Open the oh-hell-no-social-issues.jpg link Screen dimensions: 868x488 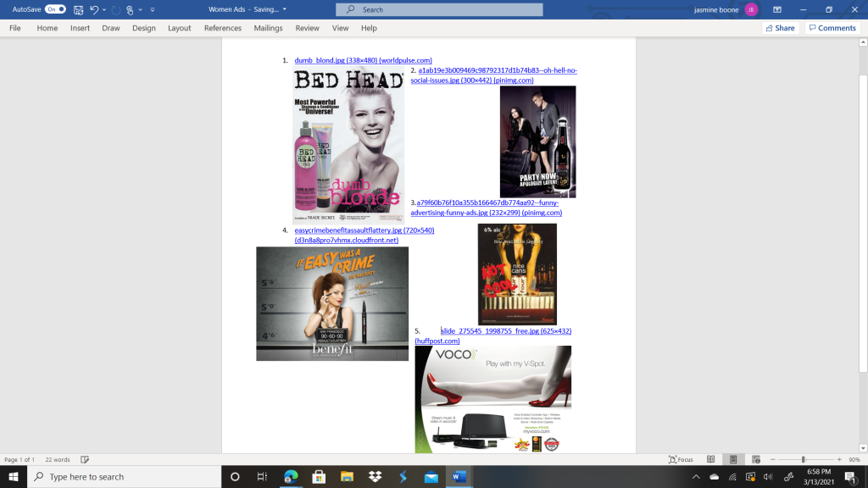point(494,75)
